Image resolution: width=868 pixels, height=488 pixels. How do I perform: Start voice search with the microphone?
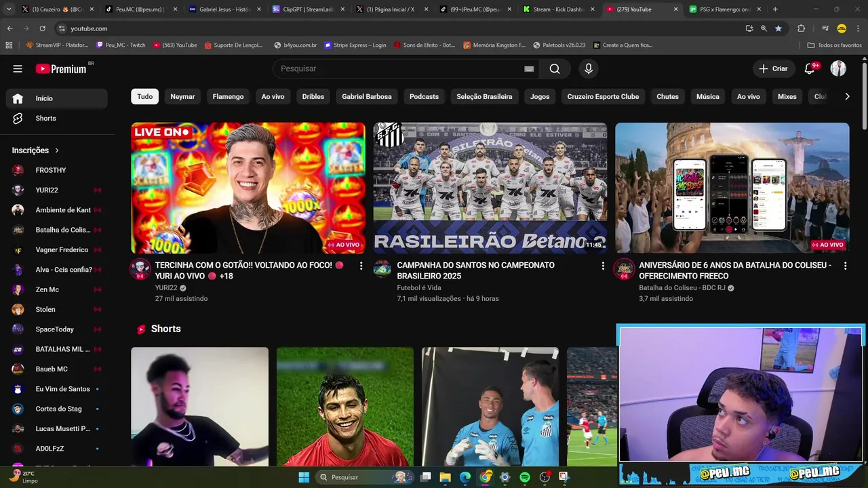589,68
